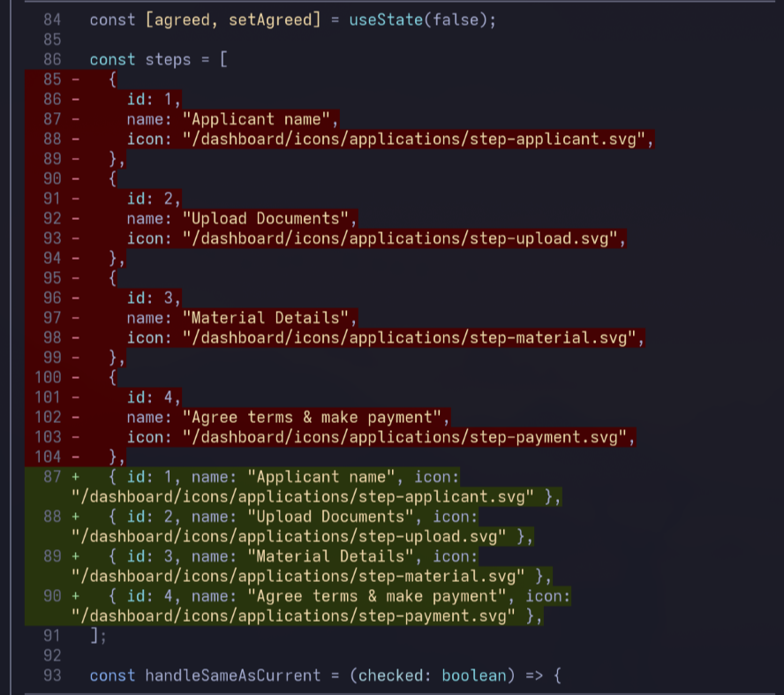
Task: Click the plus marker on added line 89
Action: tap(76, 556)
